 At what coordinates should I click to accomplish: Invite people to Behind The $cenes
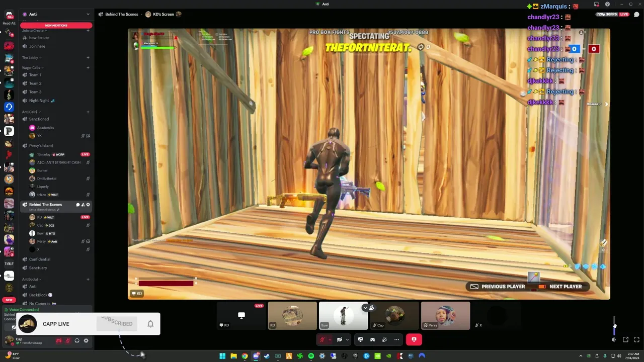(83, 205)
